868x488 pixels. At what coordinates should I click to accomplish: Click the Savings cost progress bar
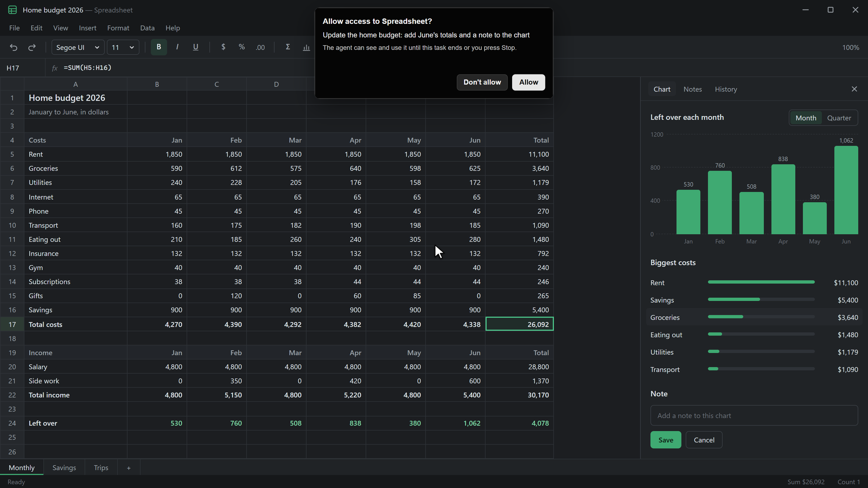pos(761,300)
